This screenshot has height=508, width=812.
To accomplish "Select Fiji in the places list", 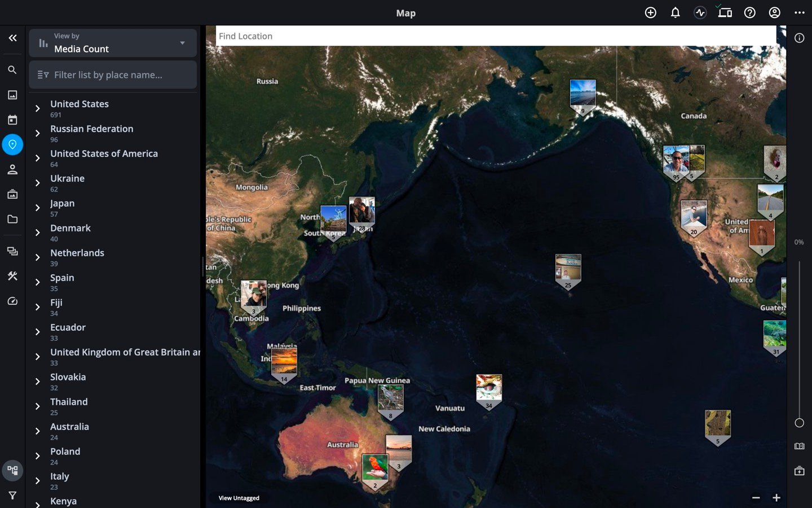I will point(56,303).
